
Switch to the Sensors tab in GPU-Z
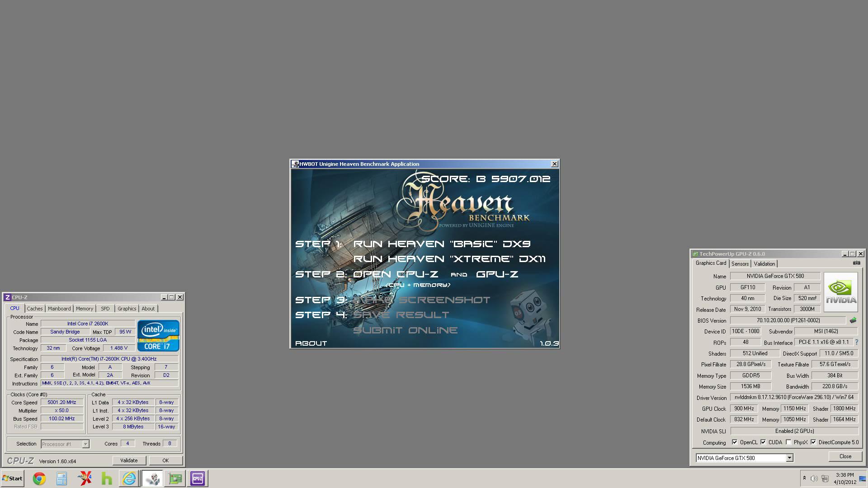[740, 264]
